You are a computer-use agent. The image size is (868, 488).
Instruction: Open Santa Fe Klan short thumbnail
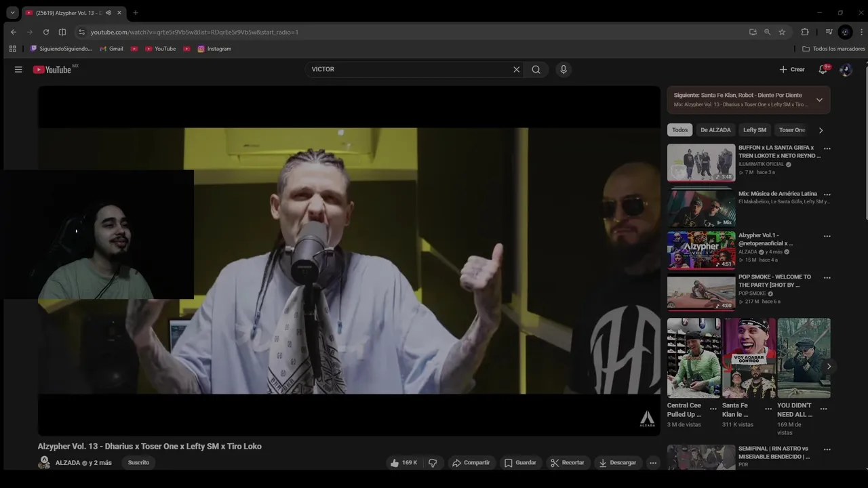coord(749,358)
